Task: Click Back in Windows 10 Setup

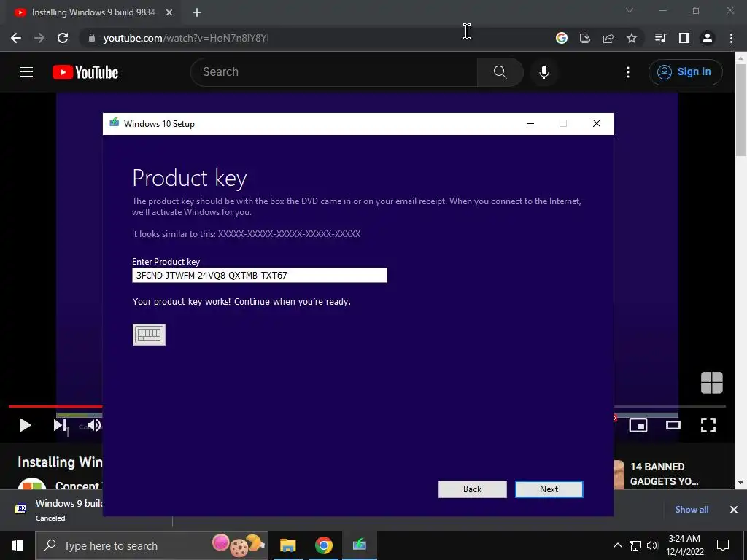Action: pyautogui.click(x=472, y=489)
